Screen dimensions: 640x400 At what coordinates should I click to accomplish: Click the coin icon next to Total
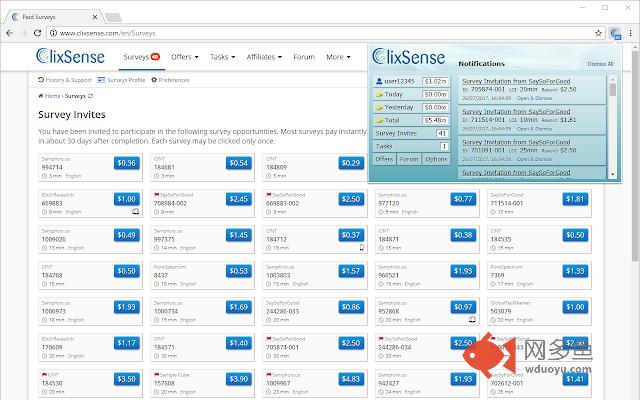point(379,120)
